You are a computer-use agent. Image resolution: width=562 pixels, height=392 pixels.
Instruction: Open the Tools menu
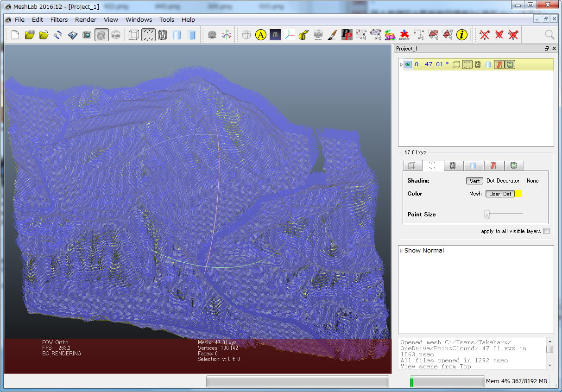[167, 19]
